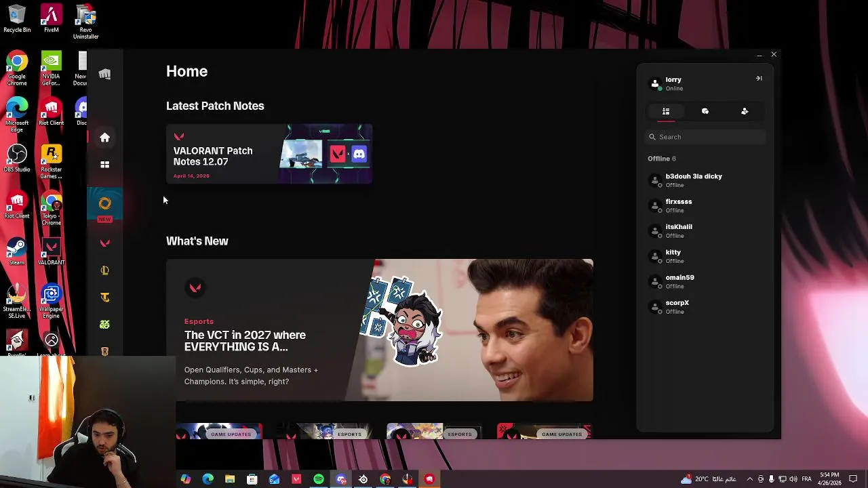
Task: Open first GAME UPDATES card at bottom
Action: (219, 431)
